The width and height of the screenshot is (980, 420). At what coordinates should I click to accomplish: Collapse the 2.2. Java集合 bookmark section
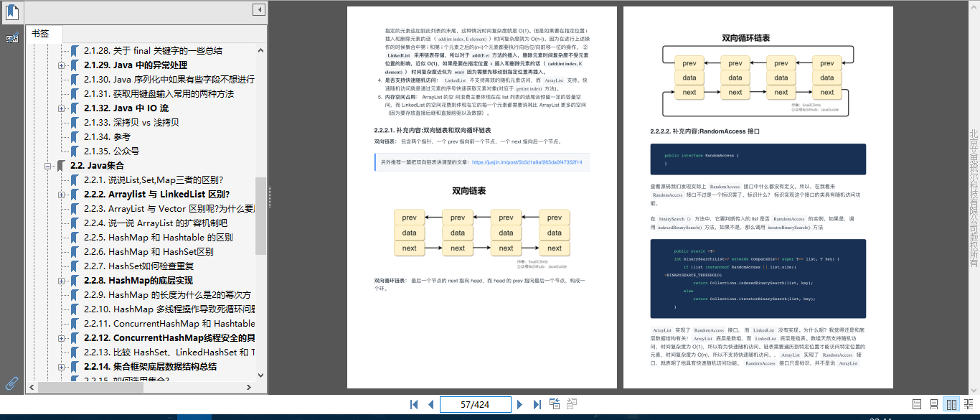49,166
